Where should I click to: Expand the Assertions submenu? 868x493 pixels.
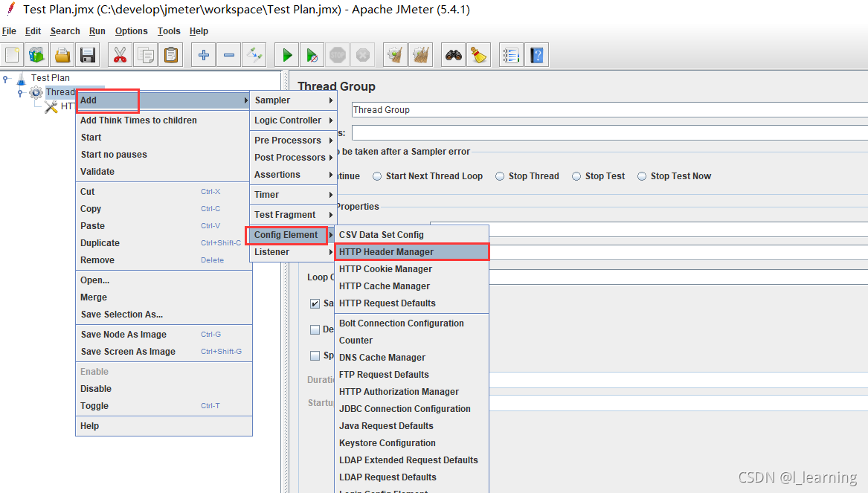[293, 174]
